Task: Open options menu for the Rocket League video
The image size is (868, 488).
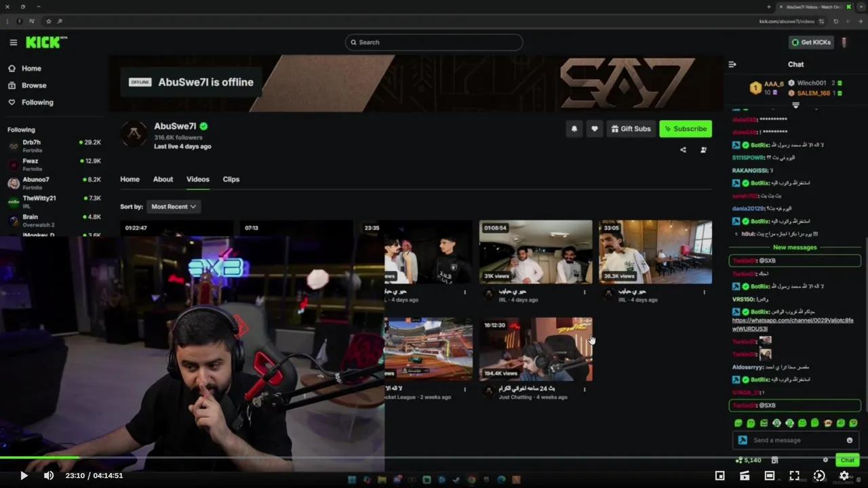Action: (465, 389)
